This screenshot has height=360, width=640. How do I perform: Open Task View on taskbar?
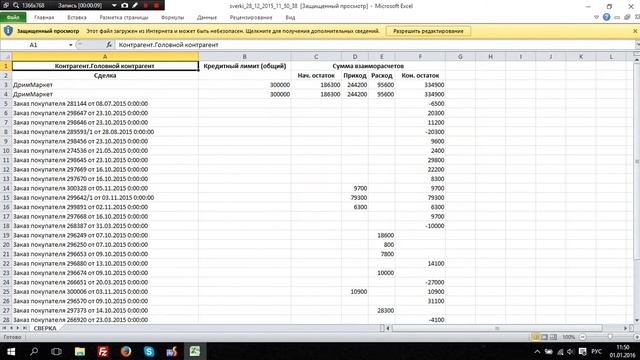(x=56, y=351)
